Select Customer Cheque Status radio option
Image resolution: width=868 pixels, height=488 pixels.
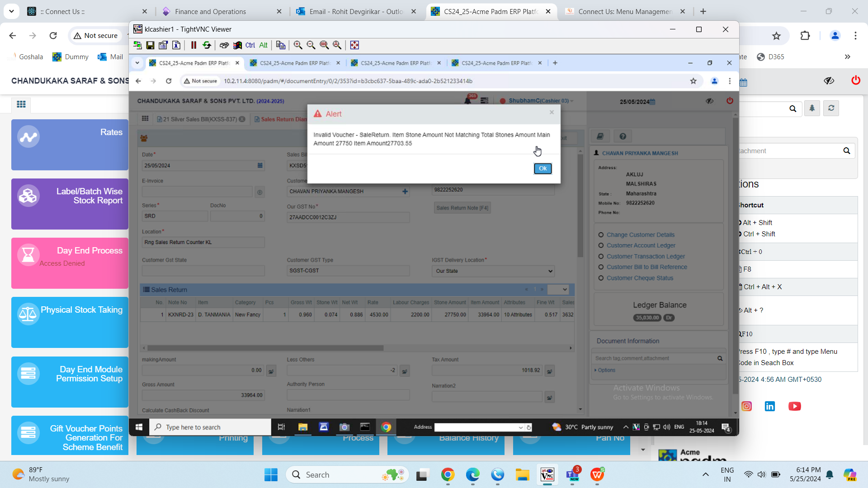(x=601, y=278)
